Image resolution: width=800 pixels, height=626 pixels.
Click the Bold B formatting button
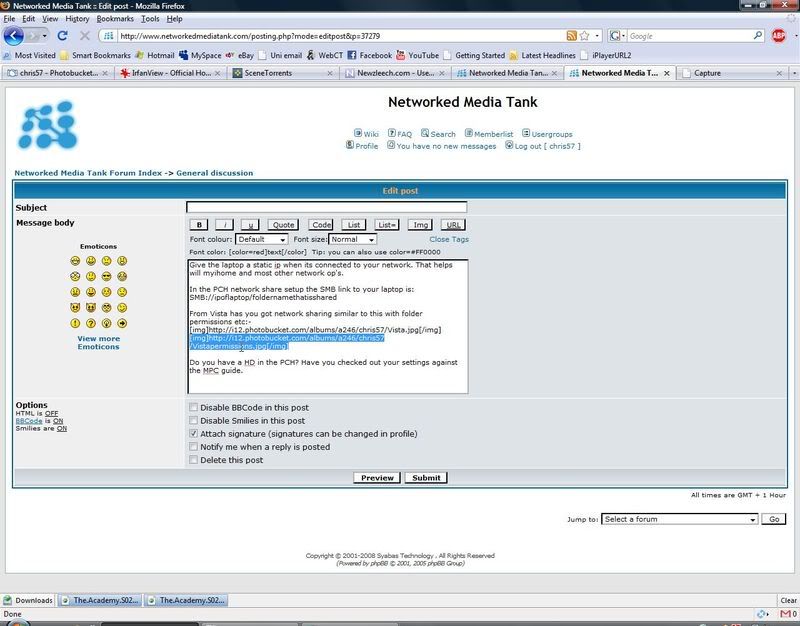click(x=199, y=224)
